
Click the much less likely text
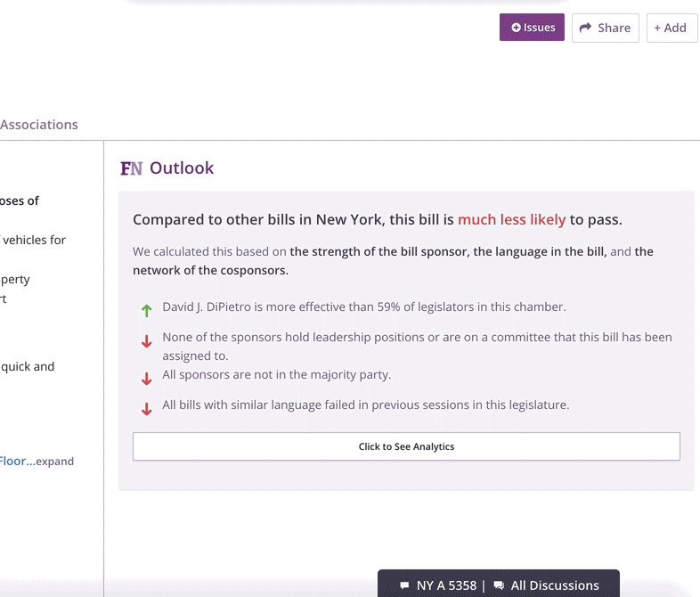[x=511, y=220]
